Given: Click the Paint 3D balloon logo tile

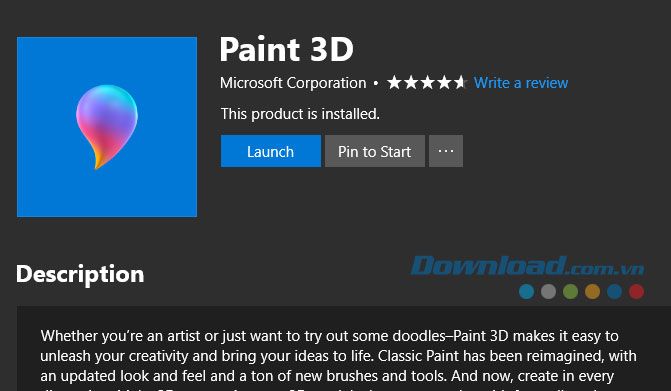Looking at the screenshot, I should click(x=107, y=127).
